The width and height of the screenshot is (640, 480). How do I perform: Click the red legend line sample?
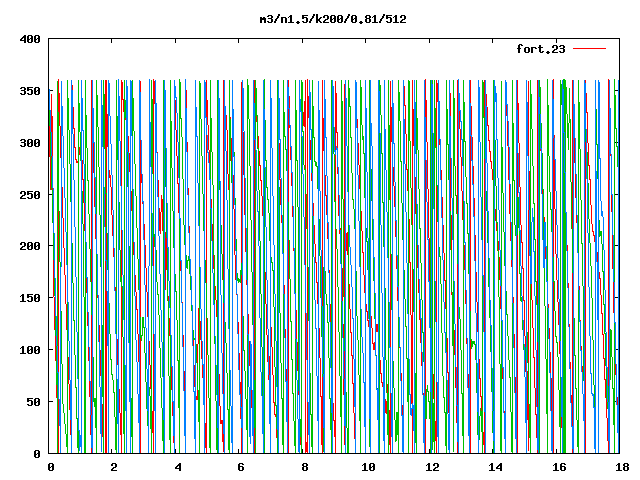coord(589,49)
